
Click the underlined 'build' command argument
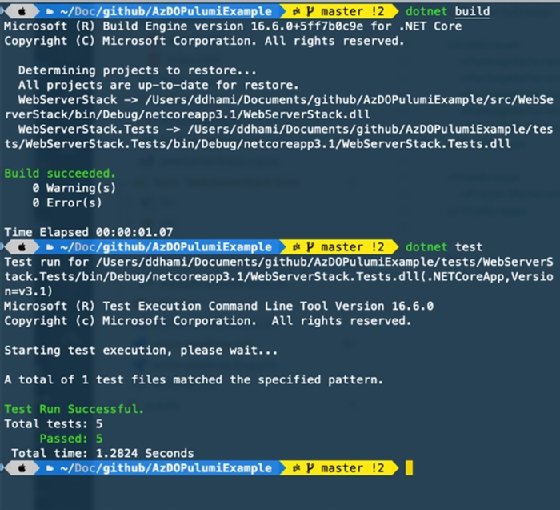tap(472, 11)
